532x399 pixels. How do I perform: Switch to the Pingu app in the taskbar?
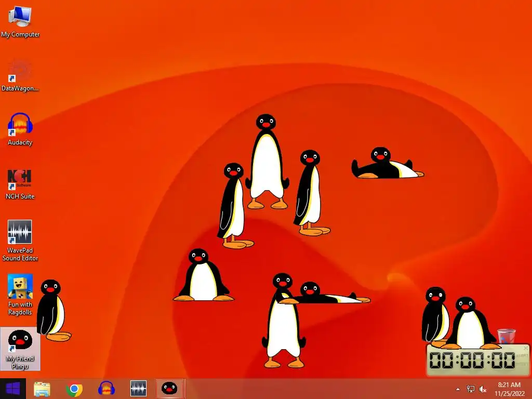click(170, 389)
